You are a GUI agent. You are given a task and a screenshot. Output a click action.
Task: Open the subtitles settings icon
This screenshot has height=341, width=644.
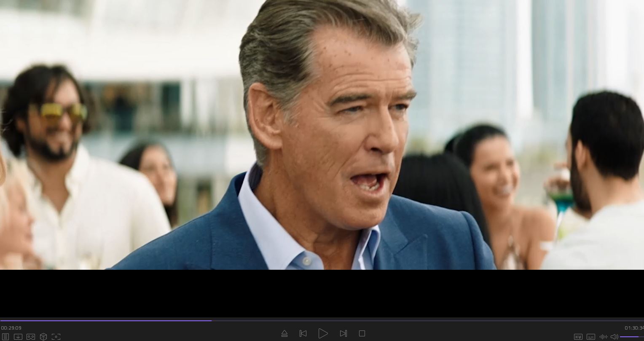click(591, 337)
